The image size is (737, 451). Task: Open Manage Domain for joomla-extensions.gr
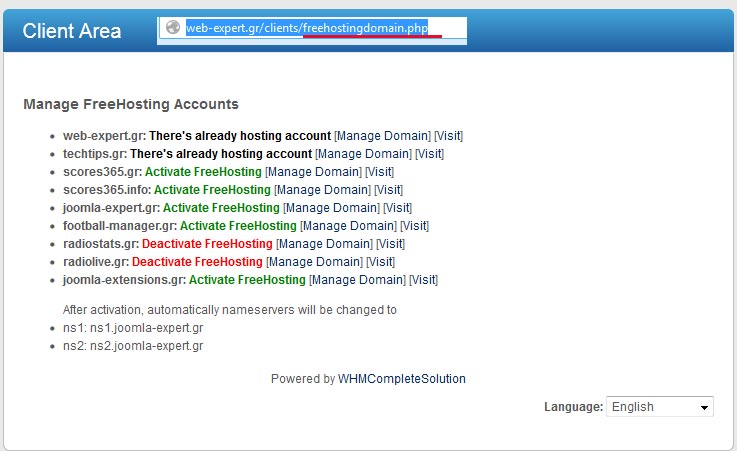tap(357, 280)
